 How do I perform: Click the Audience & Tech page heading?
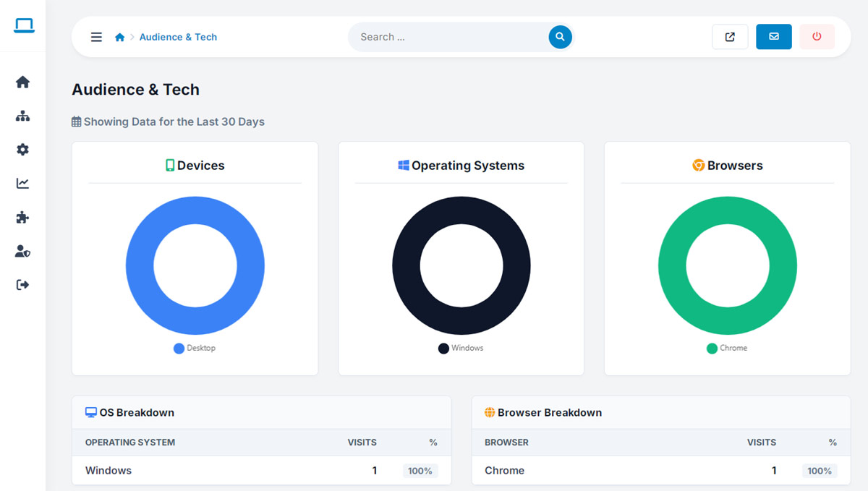pos(135,90)
